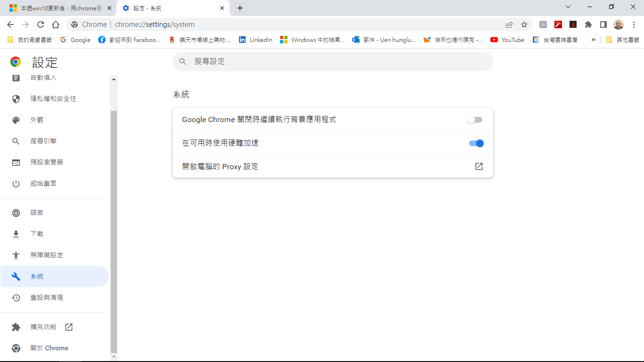The height and width of the screenshot is (362, 644).
Task: Click the wrench icon for system
Action: [x=16, y=276]
